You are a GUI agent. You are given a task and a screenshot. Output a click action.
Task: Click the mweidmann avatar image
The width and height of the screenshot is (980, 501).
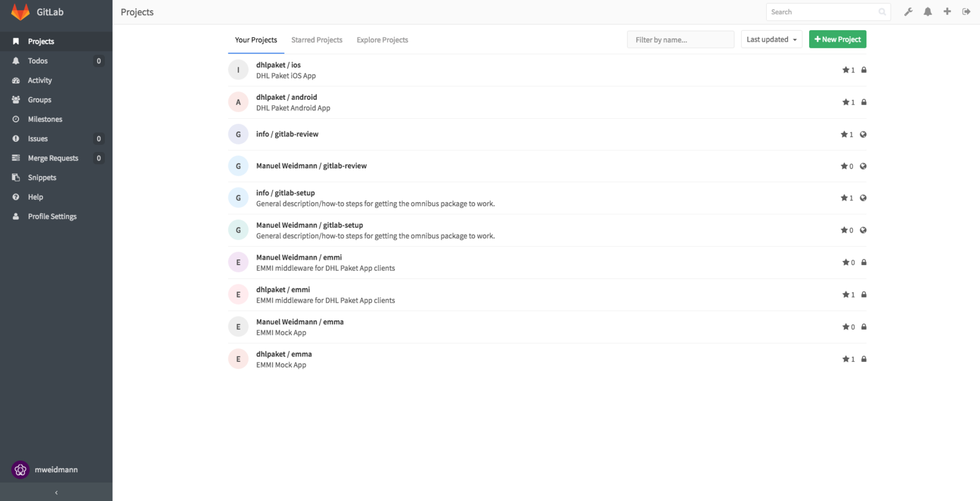pyautogui.click(x=20, y=470)
